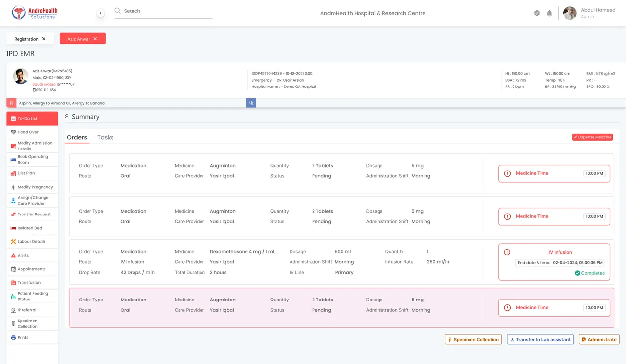
Task: Click the IV Infusion status card
Action: (x=554, y=262)
